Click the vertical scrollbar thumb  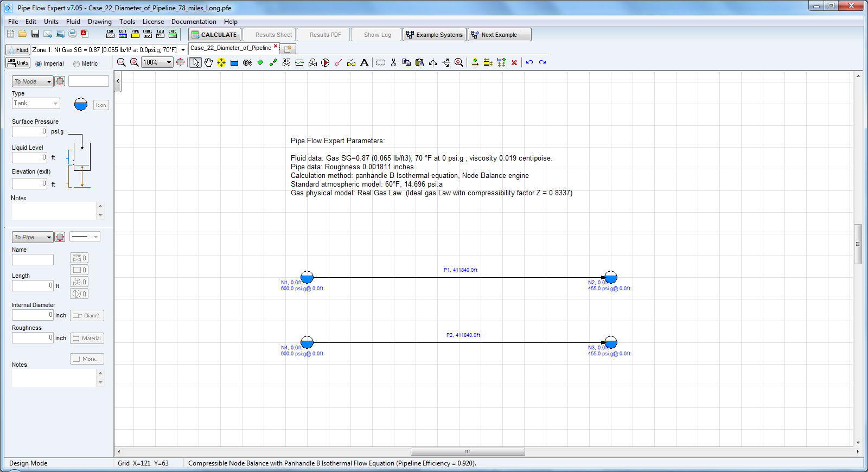858,244
